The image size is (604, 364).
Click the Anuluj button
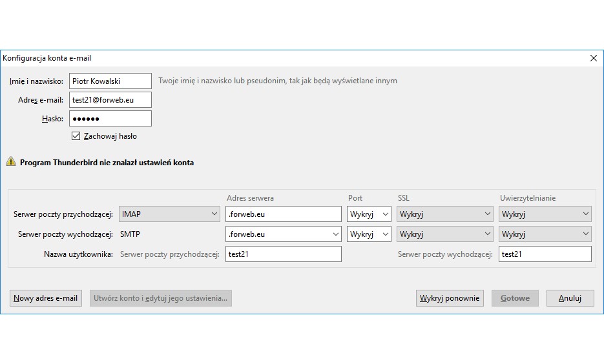click(x=570, y=298)
